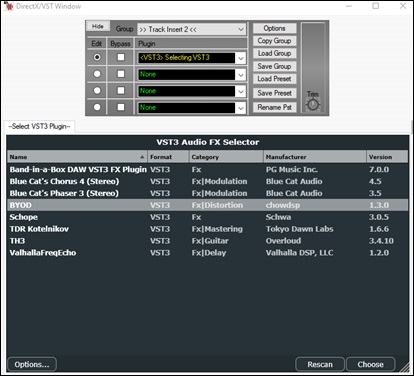
Task: Click the Copy Group button
Action: click(274, 41)
